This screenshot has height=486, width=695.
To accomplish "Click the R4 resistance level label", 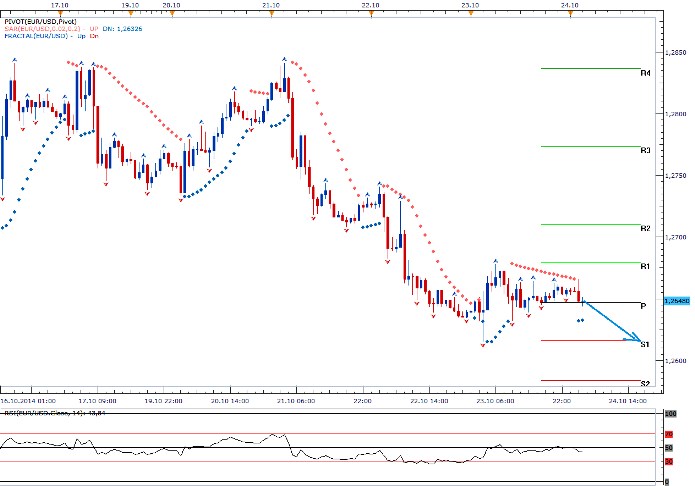I will [x=646, y=74].
